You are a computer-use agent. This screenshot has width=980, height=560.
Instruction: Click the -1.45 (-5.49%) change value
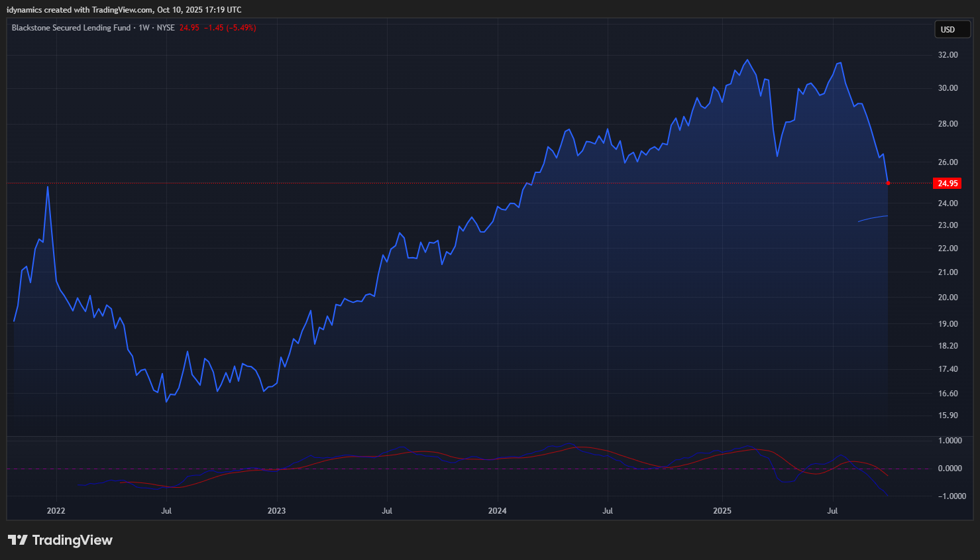(x=229, y=28)
